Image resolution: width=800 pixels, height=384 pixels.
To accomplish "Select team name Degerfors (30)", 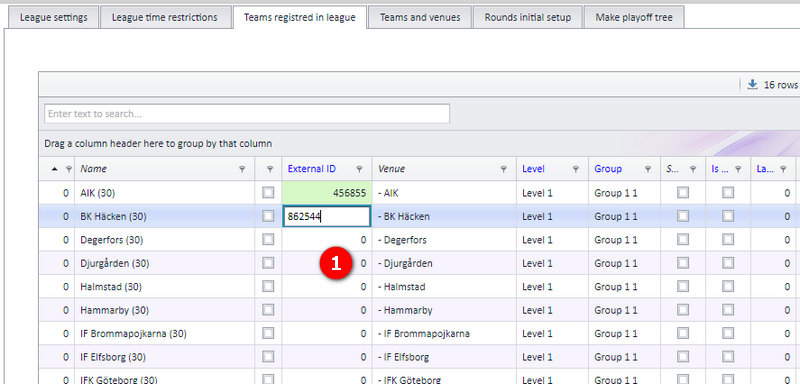I will click(112, 240).
